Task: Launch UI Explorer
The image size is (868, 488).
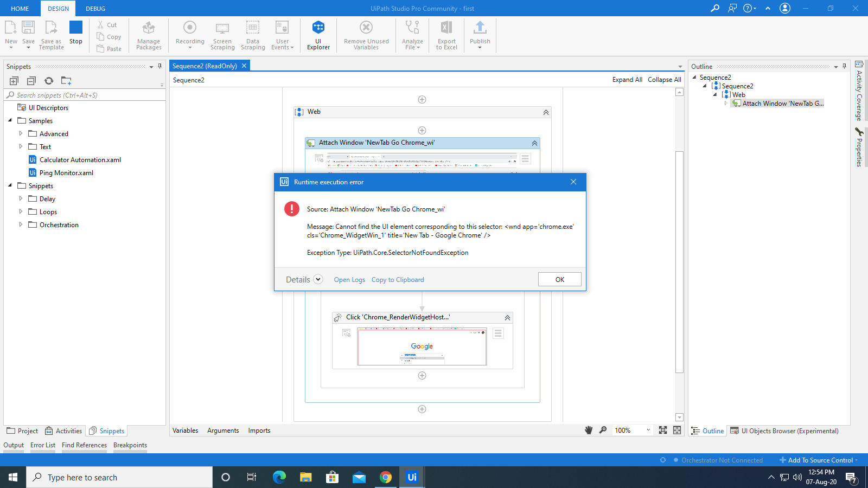Action: [318, 35]
